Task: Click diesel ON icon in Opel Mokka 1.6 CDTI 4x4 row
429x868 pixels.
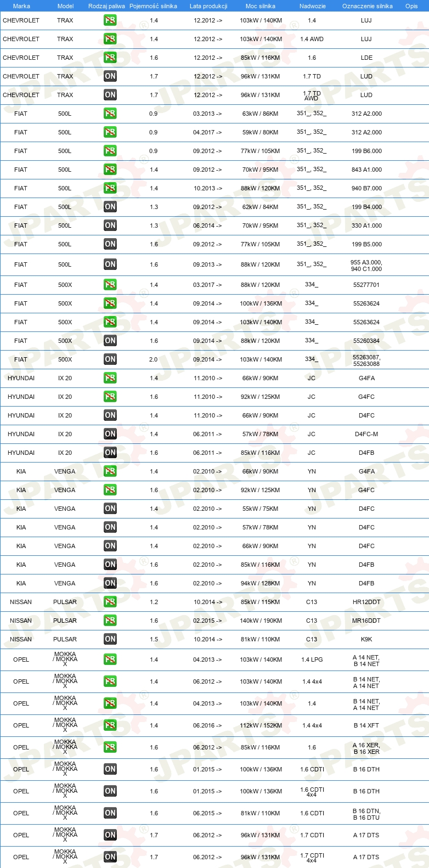Action: (x=110, y=791)
